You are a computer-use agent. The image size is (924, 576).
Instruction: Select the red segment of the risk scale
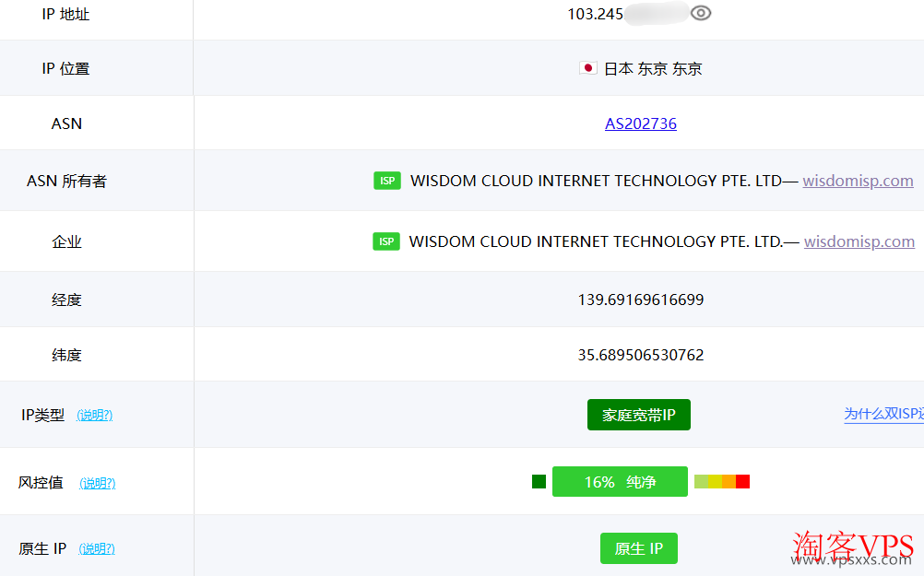pyautogui.click(x=742, y=482)
